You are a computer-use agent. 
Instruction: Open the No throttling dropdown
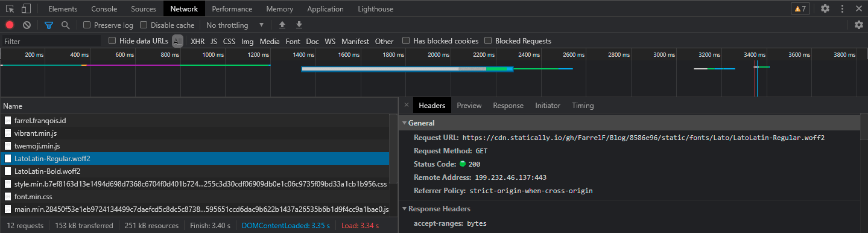pos(235,25)
